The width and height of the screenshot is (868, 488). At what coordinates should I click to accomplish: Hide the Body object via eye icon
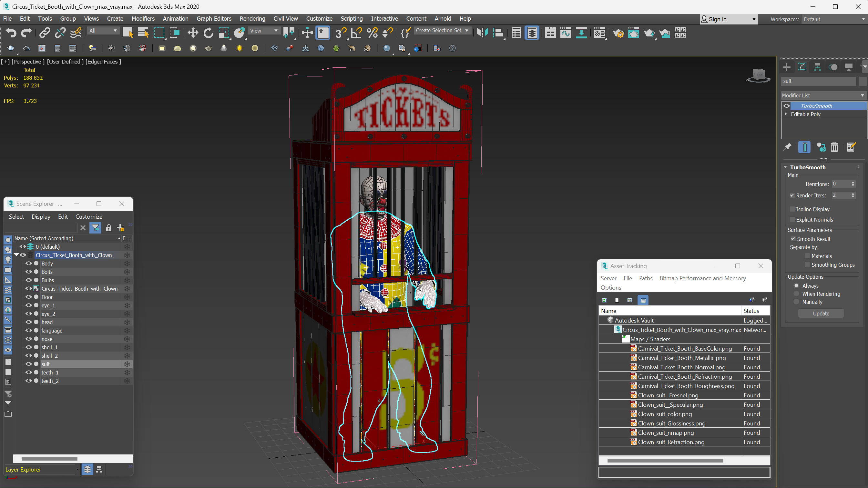tap(29, 264)
